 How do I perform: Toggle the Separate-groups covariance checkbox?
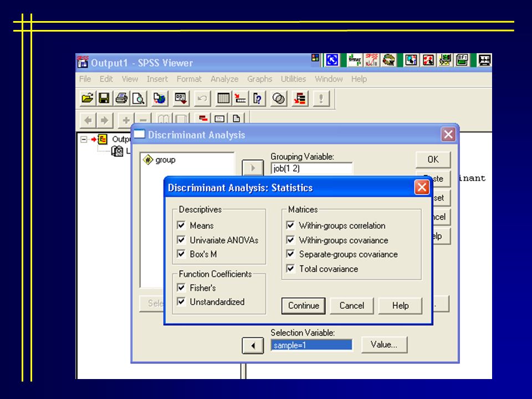coord(290,254)
